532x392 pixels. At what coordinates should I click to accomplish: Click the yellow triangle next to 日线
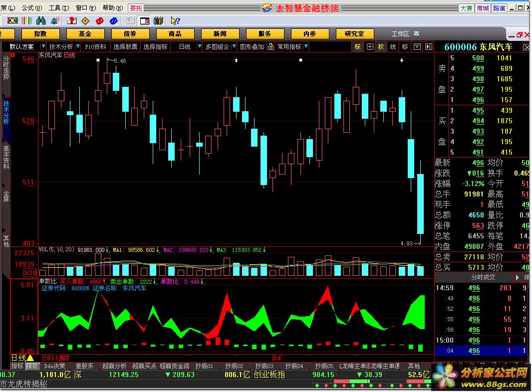pos(30,358)
